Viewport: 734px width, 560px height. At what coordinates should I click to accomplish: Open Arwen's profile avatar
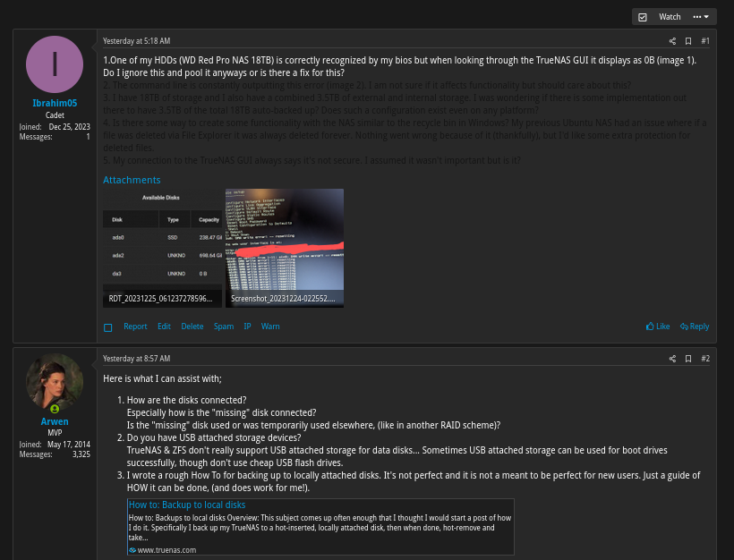click(x=55, y=382)
